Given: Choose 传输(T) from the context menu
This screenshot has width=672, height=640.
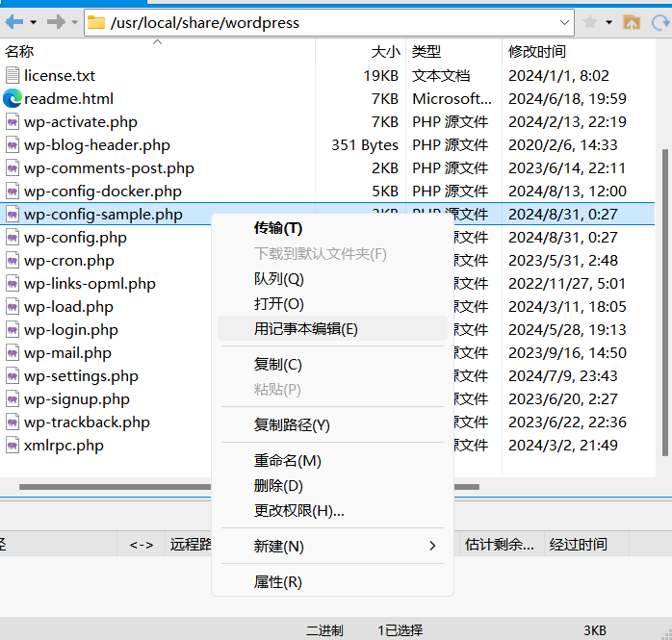Looking at the screenshot, I should [x=332, y=228].
